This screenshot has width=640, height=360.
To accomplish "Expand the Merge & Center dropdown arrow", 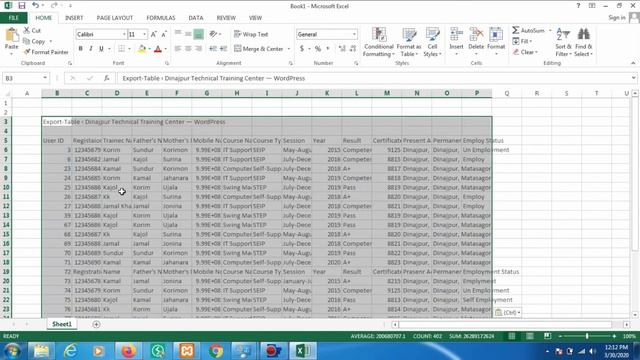I will tap(289, 49).
